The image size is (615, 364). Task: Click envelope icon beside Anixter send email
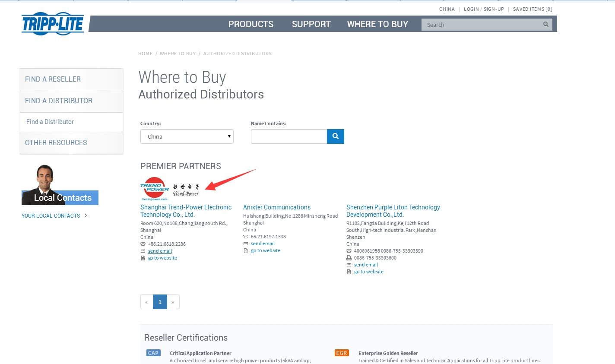[x=246, y=244]
